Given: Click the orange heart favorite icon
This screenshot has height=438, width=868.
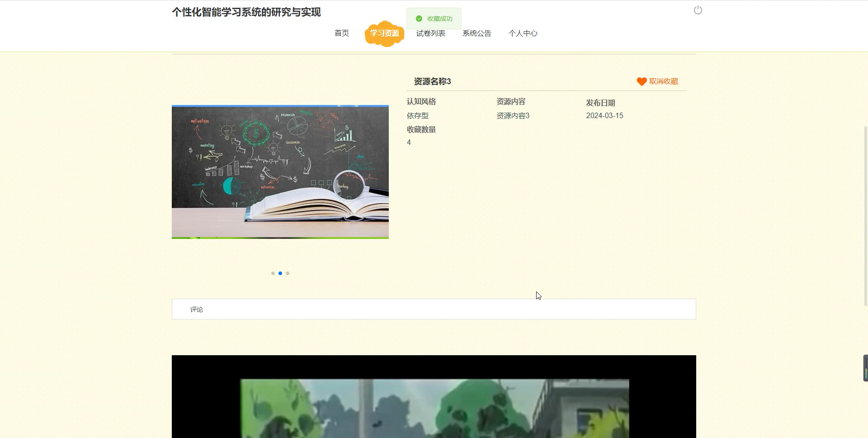Looking at the screenshot, I should [x=641, y=81].
